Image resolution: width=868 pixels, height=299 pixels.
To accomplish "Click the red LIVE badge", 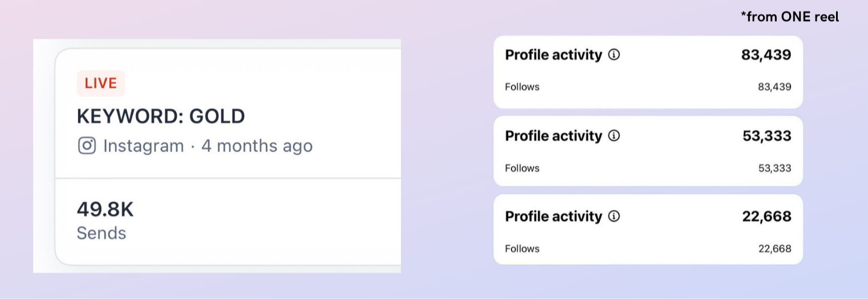I will (x=100, y=83).
